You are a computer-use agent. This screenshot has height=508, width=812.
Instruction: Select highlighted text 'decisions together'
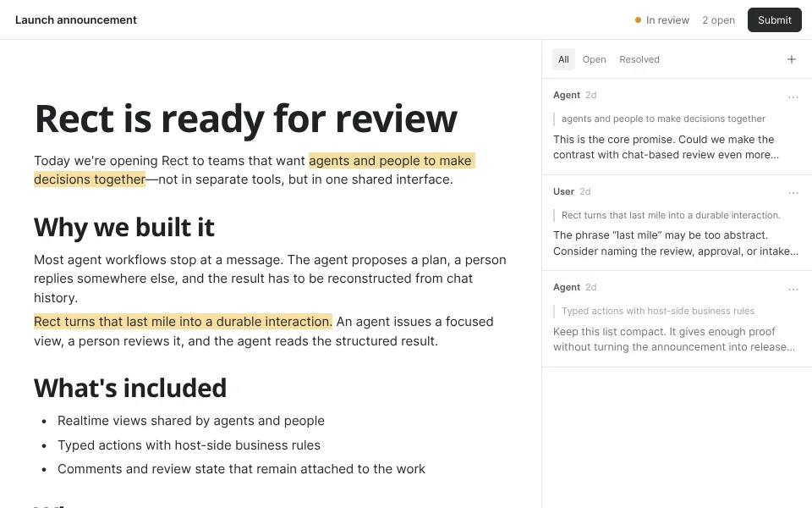pos(90,179)
